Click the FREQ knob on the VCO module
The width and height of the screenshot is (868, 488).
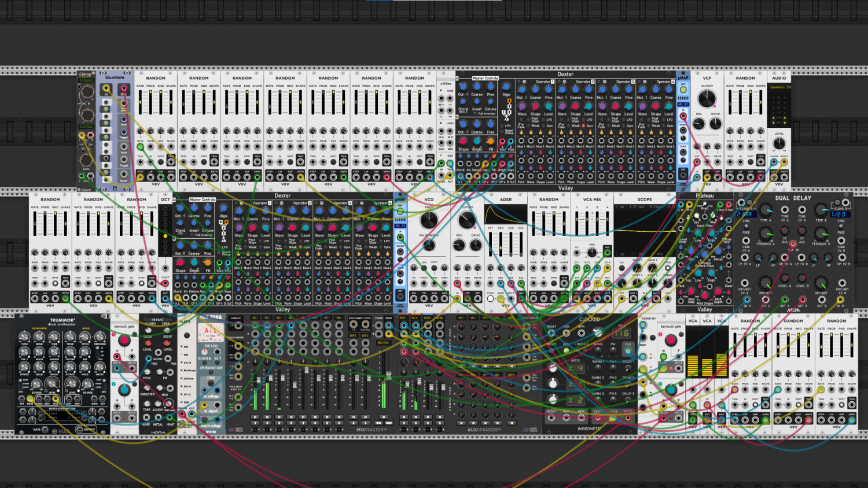[429, 220]
